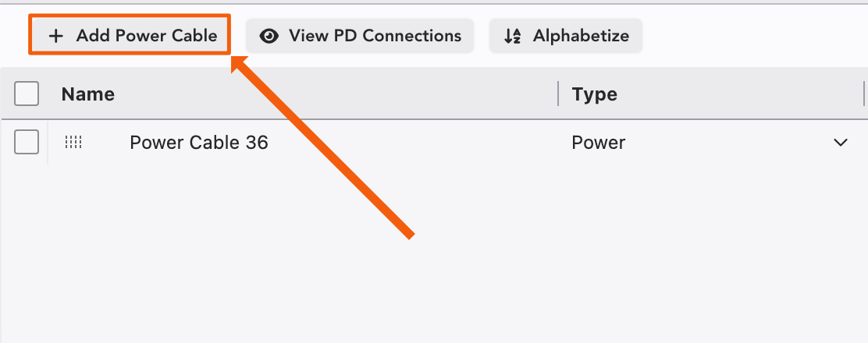The width and height of the screenshot is (868, 343).
Task: Expand the chevron on Power Cable 36 row
Action: coord(841,143)
